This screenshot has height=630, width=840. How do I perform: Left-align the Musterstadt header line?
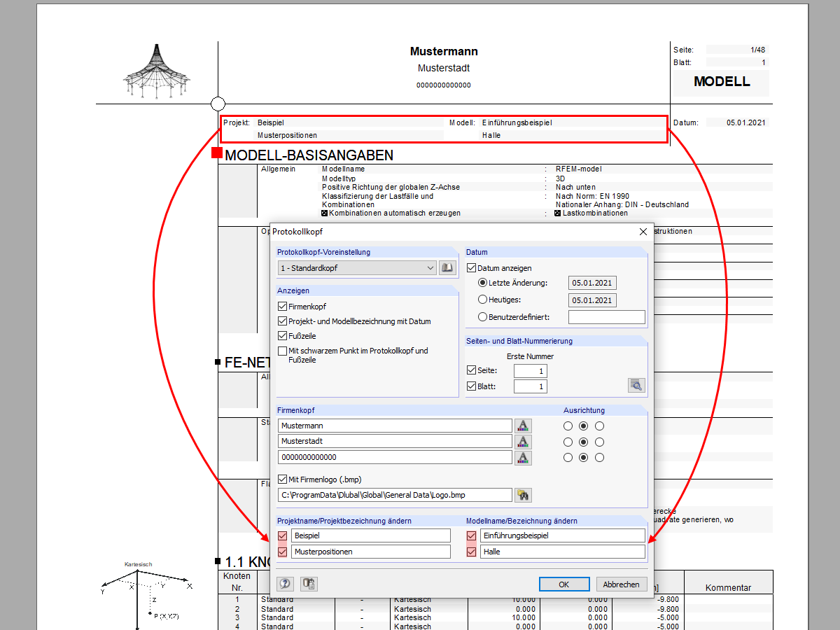(568, 442)
